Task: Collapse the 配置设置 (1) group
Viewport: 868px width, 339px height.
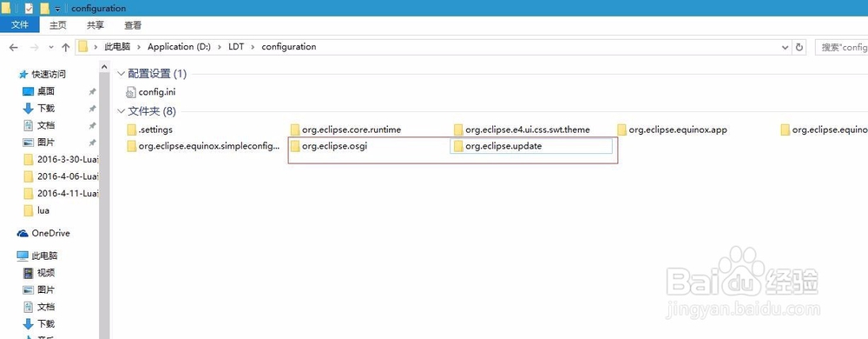Action: (x=122, y=74)
